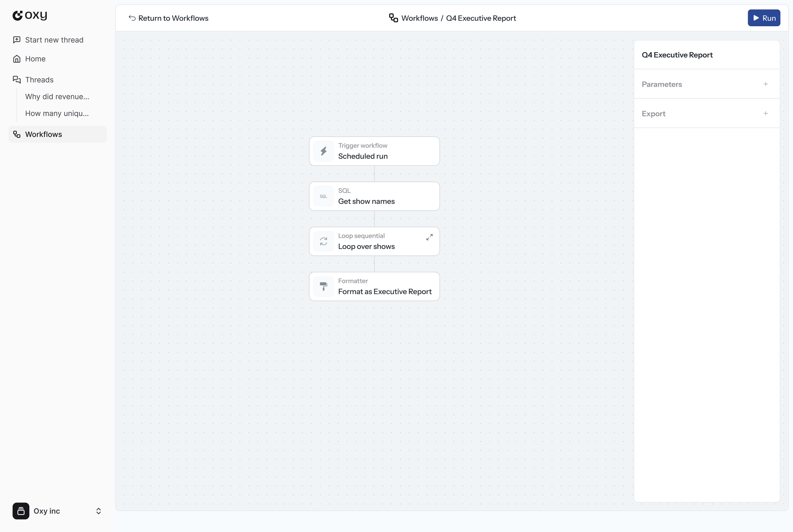Click the Home house icon
The width and height of the screenshot is (793, 532).
click(x=17, y=59)
